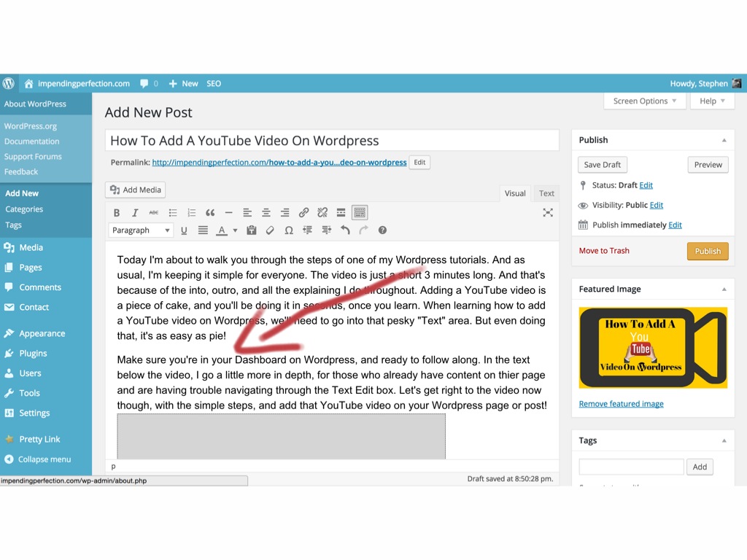The height and width of the screenshot is (560, 747).
Task: Toggle the toolbar kitchen sink
Action: click(360, 213)
